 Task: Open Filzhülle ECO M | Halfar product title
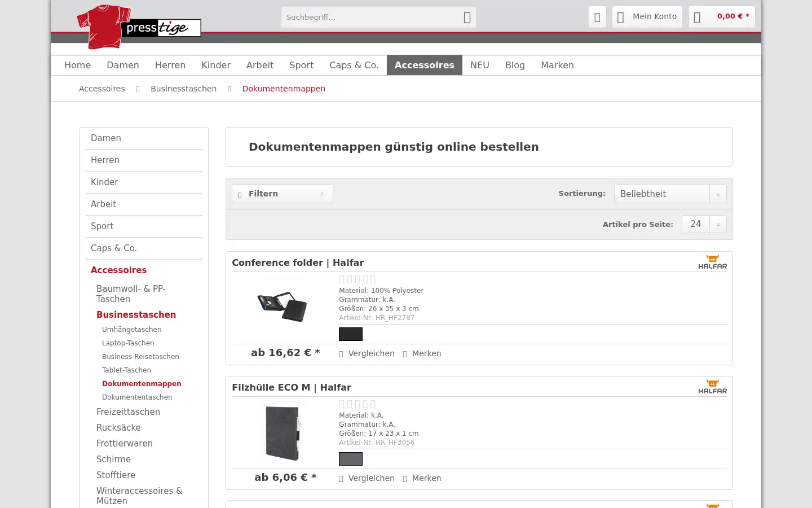[x=292, y=388]
